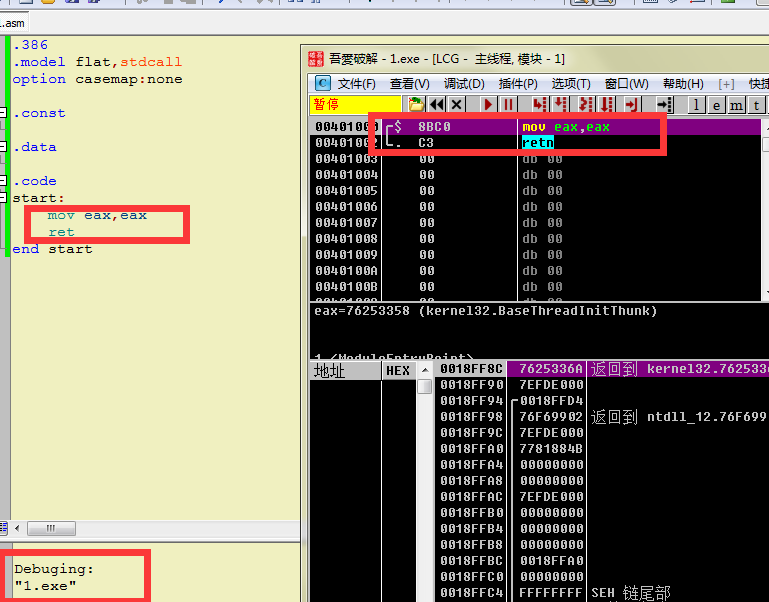Click the stdcall keyword in the editor
The width and height of the screenshot is (769, 602).
click(151, 62)
